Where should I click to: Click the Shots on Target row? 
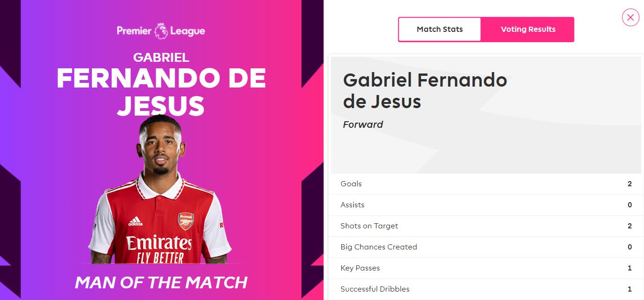[486, 226]
